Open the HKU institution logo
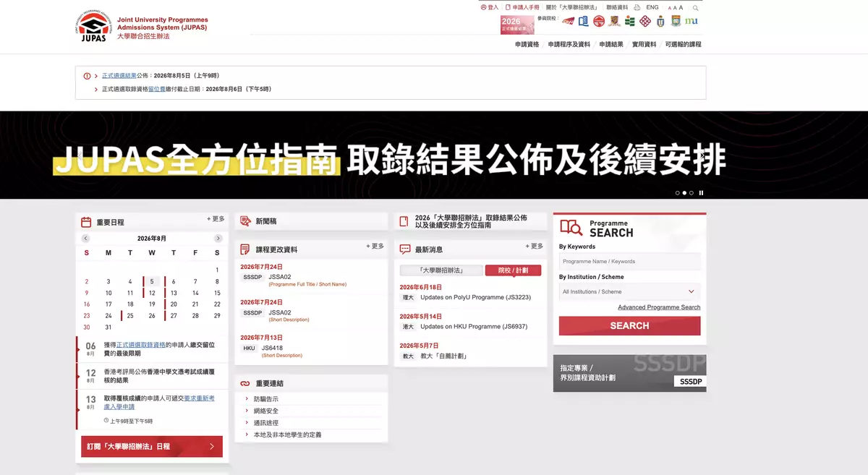This screenshot has height=475, width=868. (676, 21)
